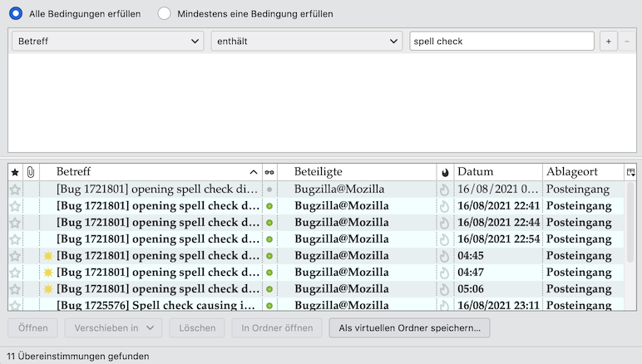The width and height of the screenshot is (642, 364).
Task: Click 'Als virtuellen Ordner speichern...' button
Action: [409, 328]
